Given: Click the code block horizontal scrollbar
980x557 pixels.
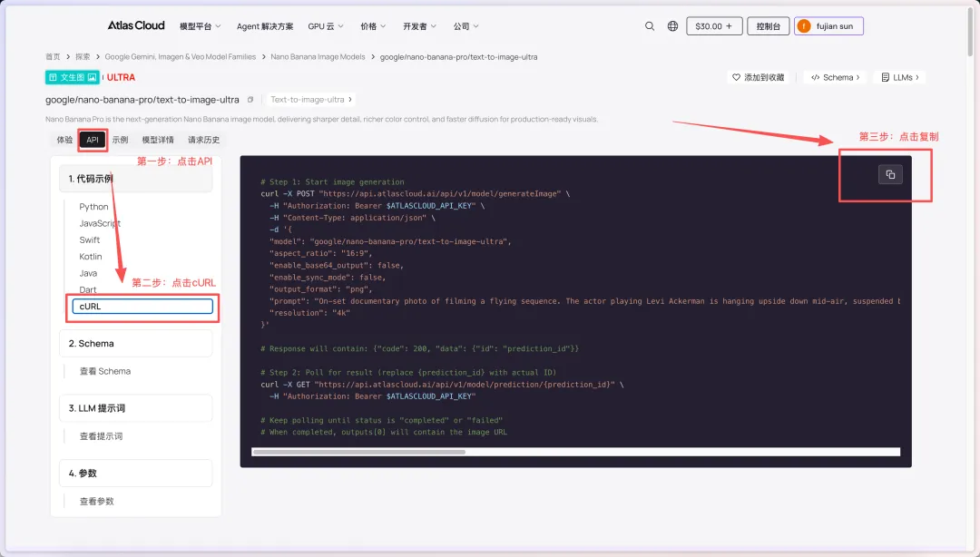Looking at the screenshot, I should pos(358,452).
